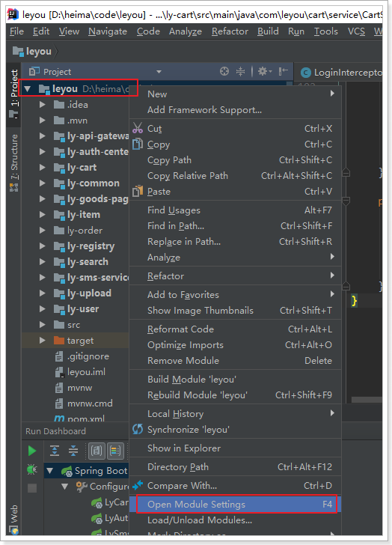392x545 pixels.
Task: Click the Compare With arrows icon
Action: (138, 485)
